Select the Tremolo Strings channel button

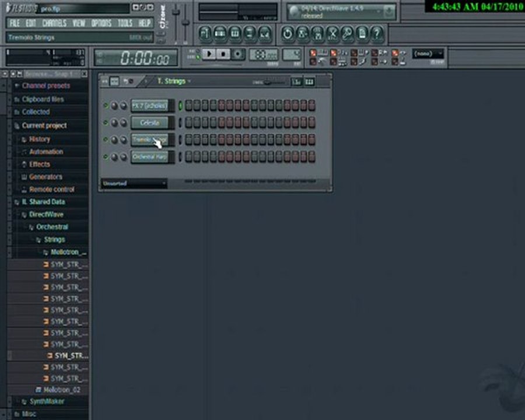click(150, 139)
